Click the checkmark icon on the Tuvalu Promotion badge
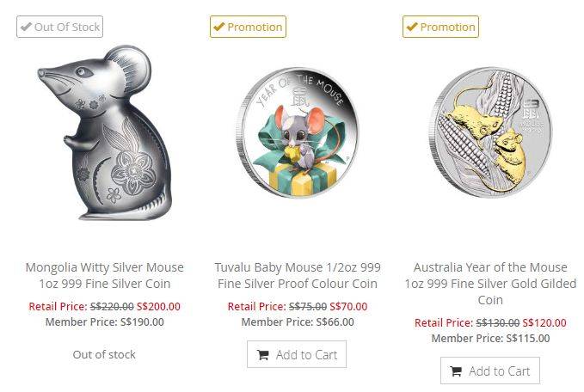Image resolution: width=584 pixels, height=392 pixels. 219,27
